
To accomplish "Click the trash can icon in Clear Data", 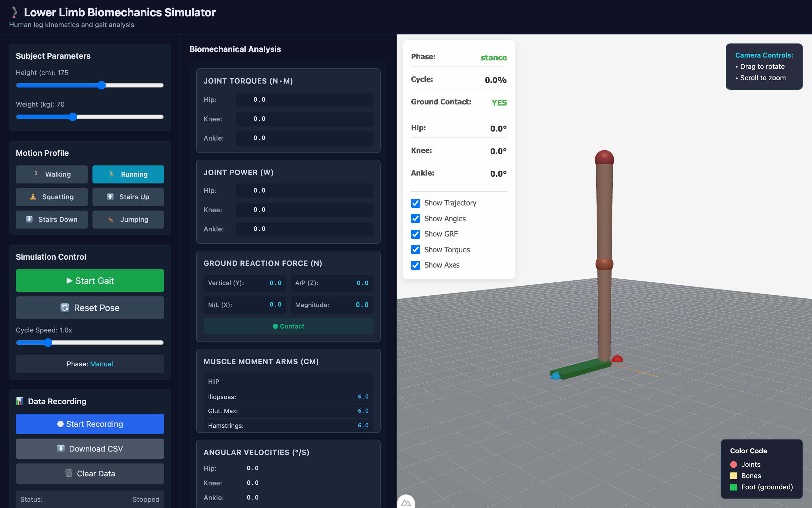I will (x=69, y=473).
